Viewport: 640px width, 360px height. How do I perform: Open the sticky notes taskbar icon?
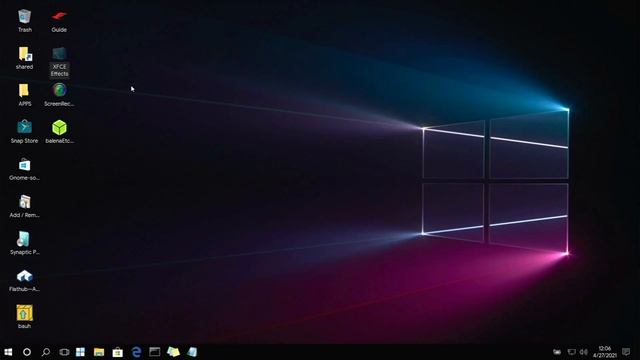coord(173,352)
